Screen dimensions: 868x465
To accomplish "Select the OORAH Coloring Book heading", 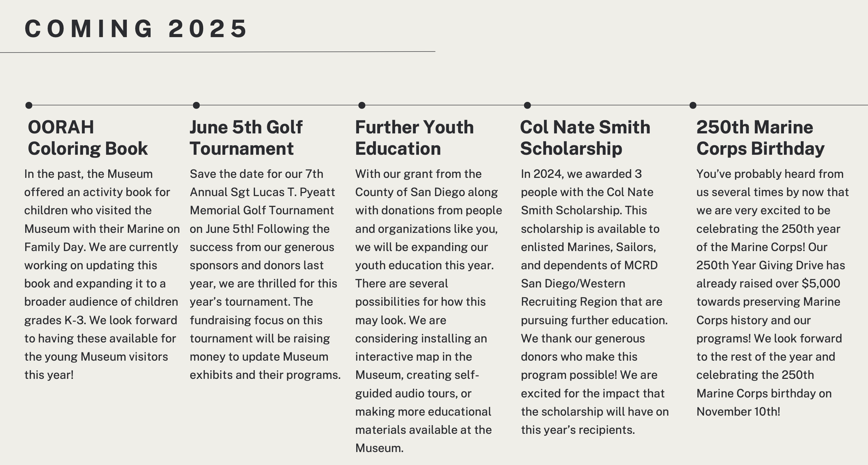I will click(x=88, y=138).
